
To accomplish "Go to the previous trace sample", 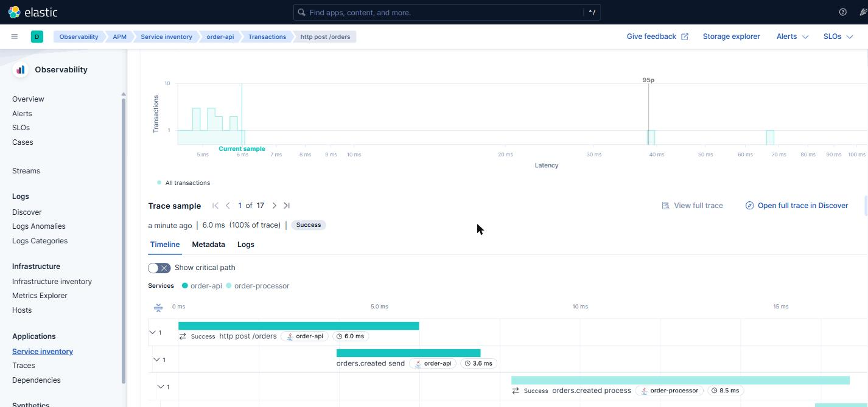I will point(228,206).
